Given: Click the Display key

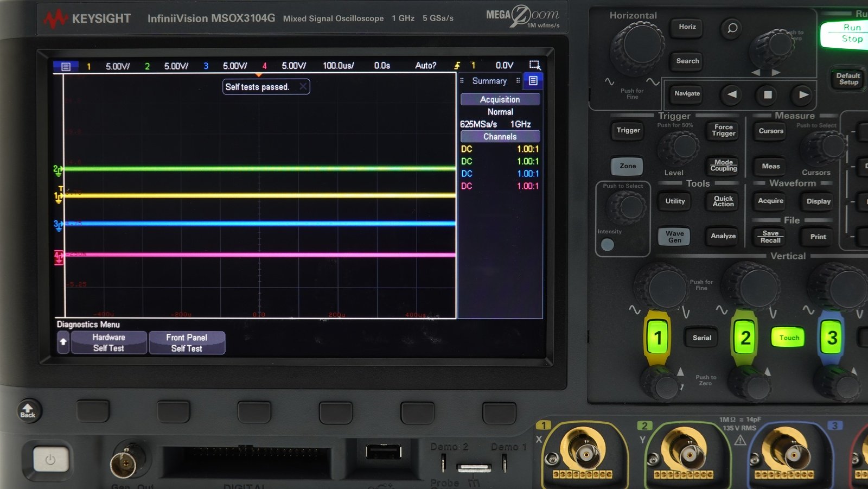Looking at the screenshot, I should pyautogui.click(x=818, y=202).
